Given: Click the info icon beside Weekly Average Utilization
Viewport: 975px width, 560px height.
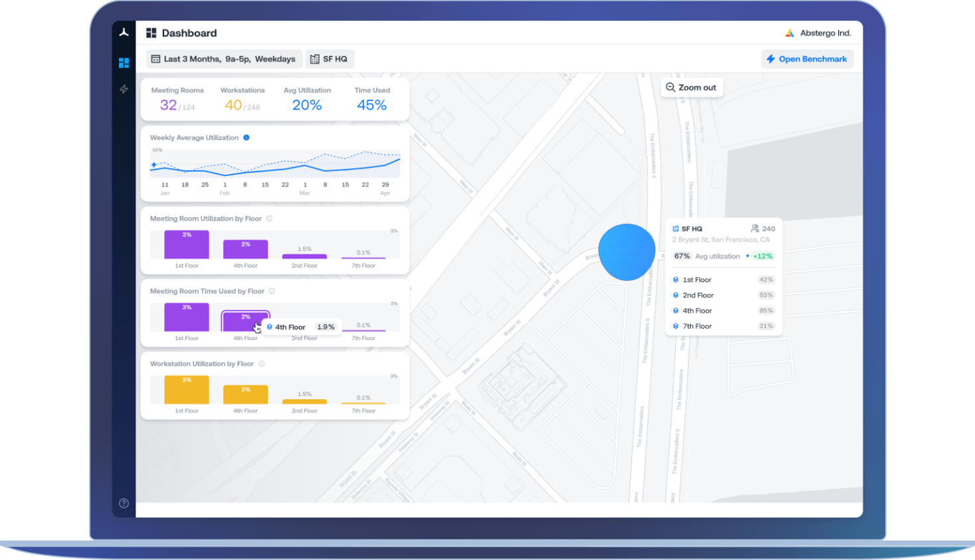Looking at the screenshot, I should tap(247, 138).
